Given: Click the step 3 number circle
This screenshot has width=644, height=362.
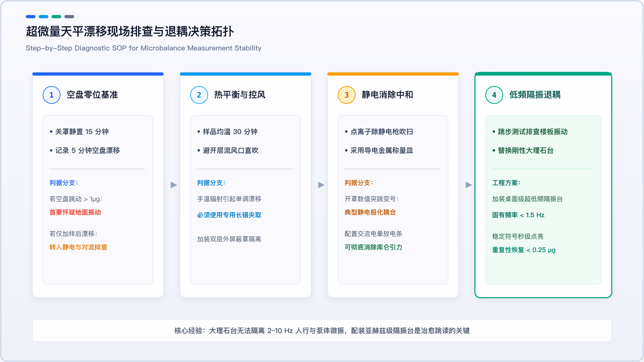Looking at the screenshot, I should pos(347,95).
